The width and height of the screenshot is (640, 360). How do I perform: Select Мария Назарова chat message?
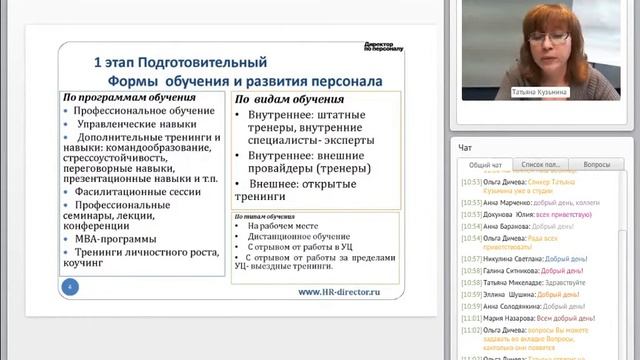pos(528,318)
